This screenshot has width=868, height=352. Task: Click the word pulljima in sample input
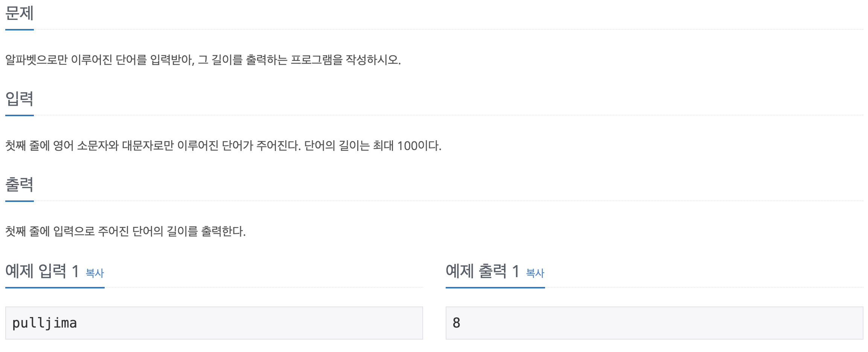(45, 323)
